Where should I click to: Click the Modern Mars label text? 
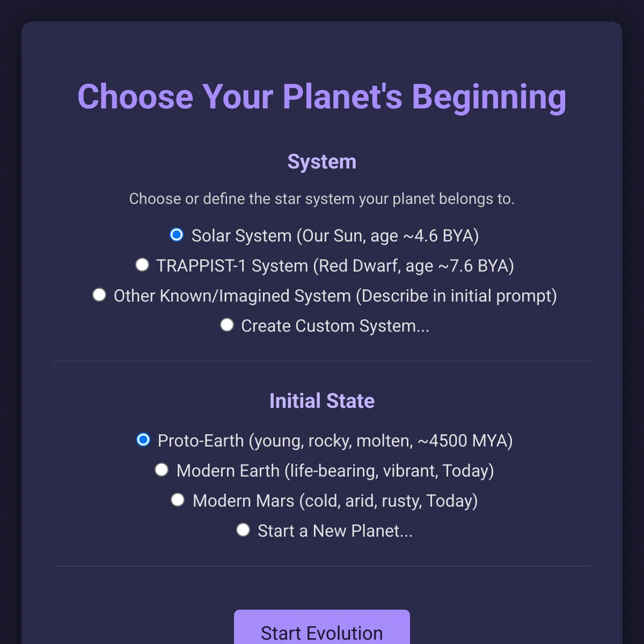[x=335, y=500]
